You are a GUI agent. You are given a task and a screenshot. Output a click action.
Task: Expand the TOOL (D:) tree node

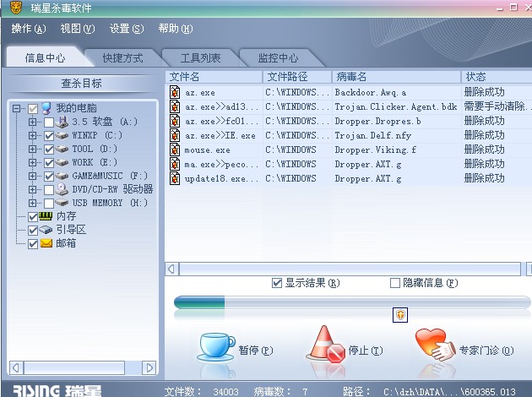click(x=33, y=149)
